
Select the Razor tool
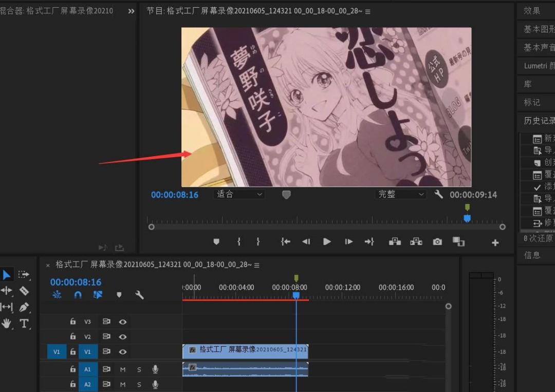(24, 291)
